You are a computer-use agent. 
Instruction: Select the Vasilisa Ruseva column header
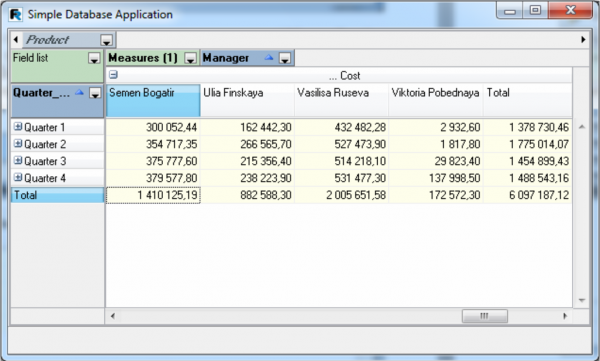[341, 100]
